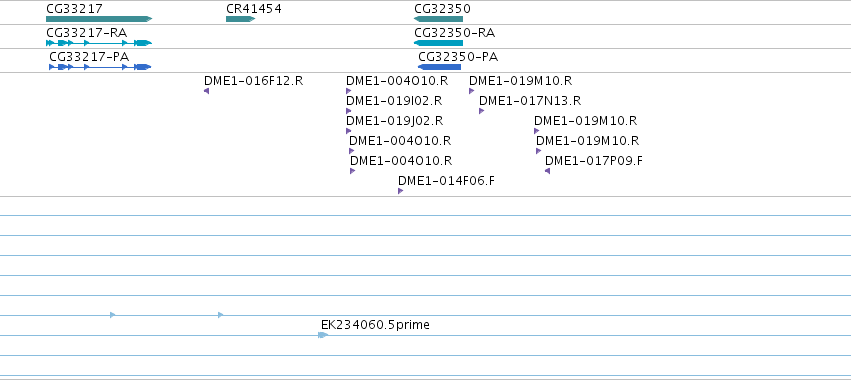Click the EK234060.5prime feature arrow
This screenshot has width=851, height=380.
pyautogui.click(x=323, y=335)
